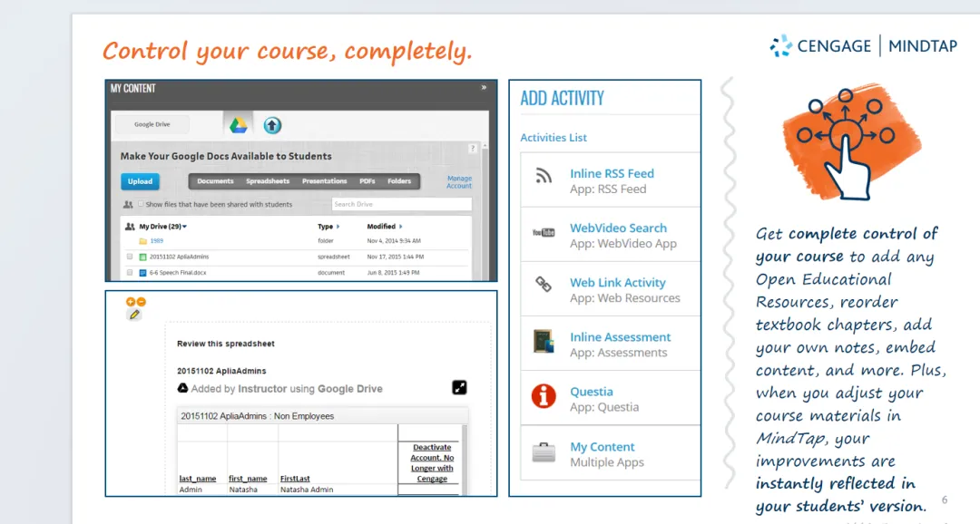Click the Deactivate Account column header
980x524 pixels.
pos(432,462)
